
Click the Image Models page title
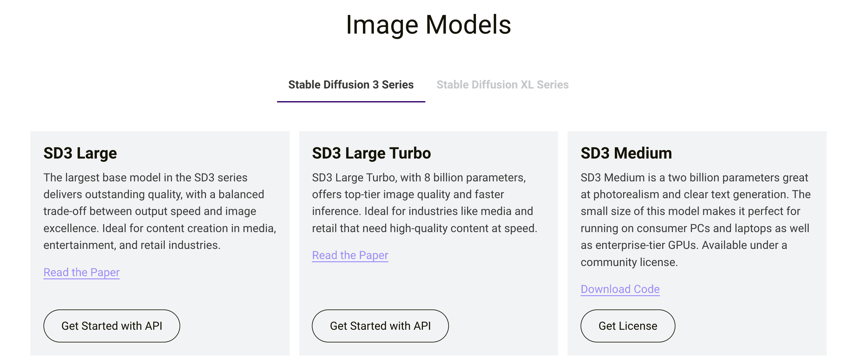pos(428,25)
